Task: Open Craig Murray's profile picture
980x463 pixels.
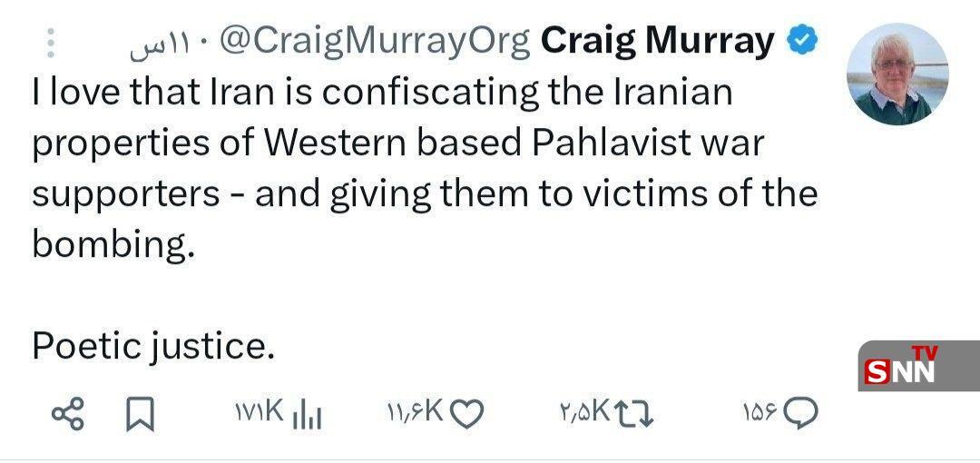Action: pos(897,74)
